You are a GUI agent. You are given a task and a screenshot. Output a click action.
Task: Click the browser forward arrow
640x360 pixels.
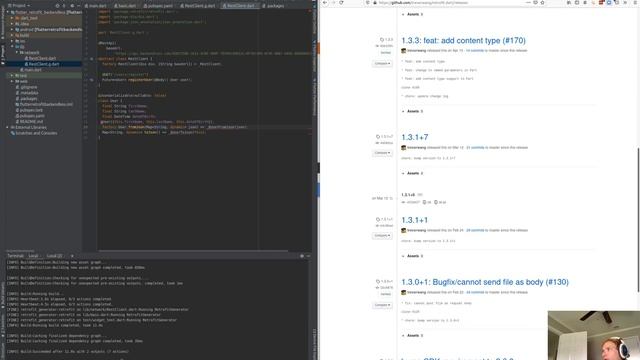tap(333, 2)
